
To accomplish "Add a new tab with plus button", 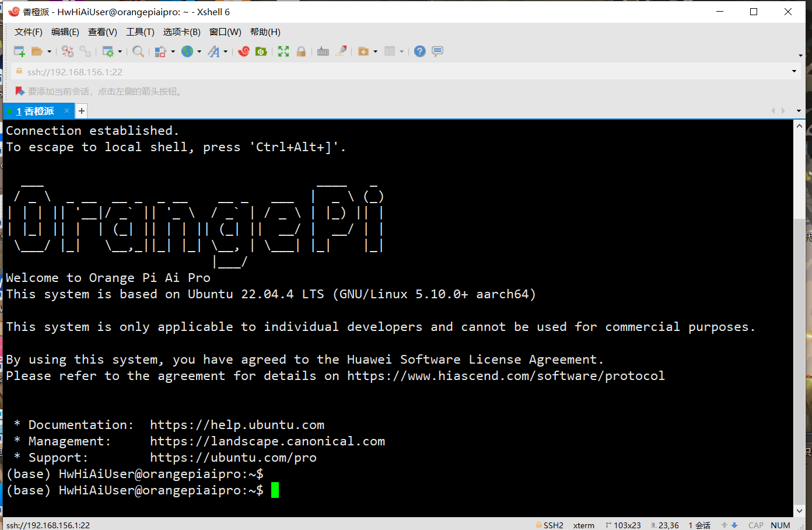I will coord(82,111).
